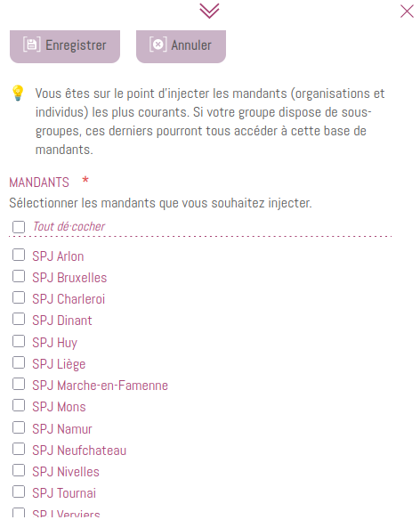Image resolution: width=420 pixels, height=528 pixels.
Task: Enable the SPJ Bruxelles checkbox
Action: pos(19,276)
